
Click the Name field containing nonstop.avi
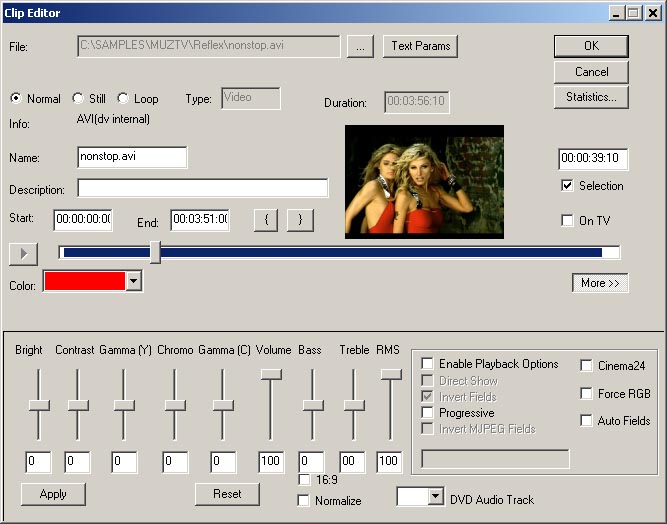(x=132, y=157)
